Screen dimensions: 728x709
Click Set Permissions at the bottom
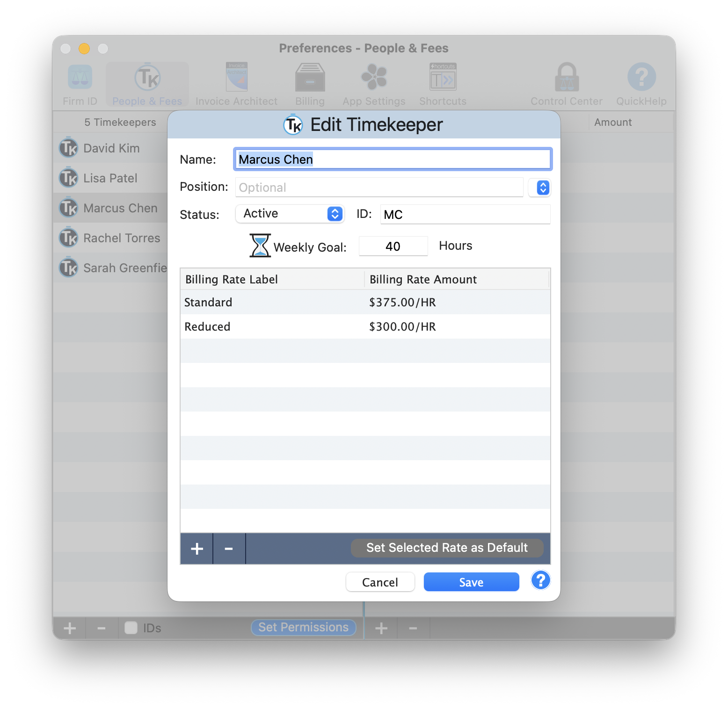(x=303, y=627)
